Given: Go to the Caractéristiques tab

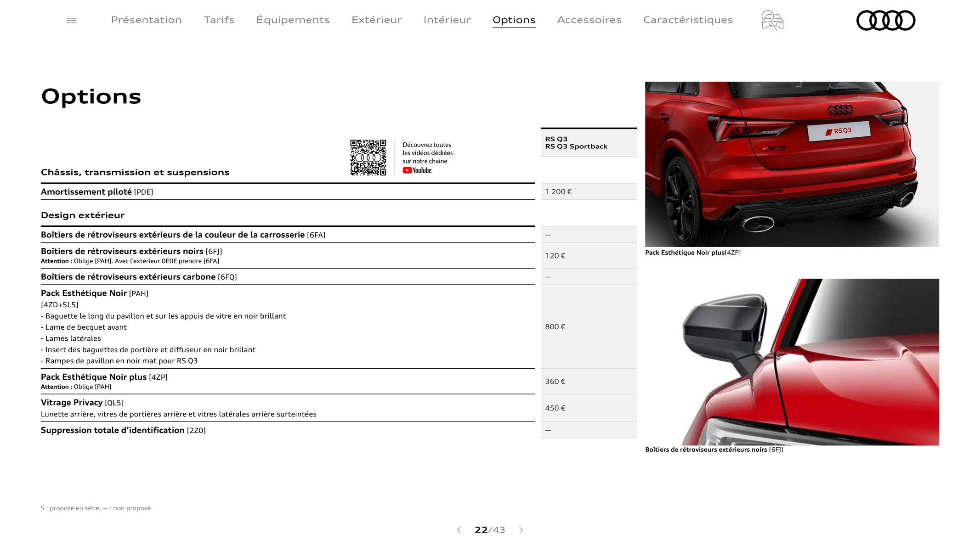Looking at the screenshot, I should pyautogui.click(x=688, y=20).
